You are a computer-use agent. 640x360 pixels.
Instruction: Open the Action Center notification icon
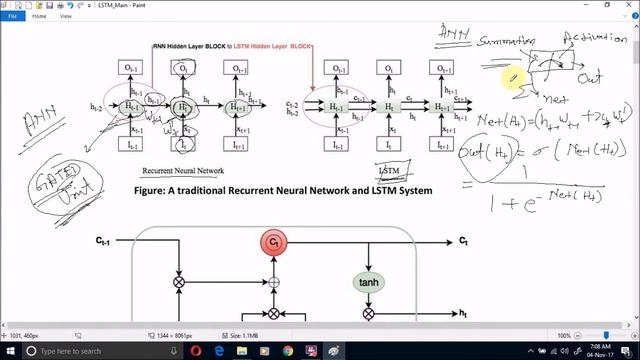coord(626,351)
